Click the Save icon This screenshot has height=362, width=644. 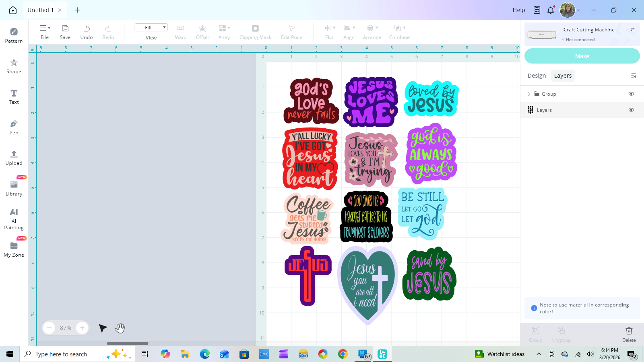tap(65, 29)
